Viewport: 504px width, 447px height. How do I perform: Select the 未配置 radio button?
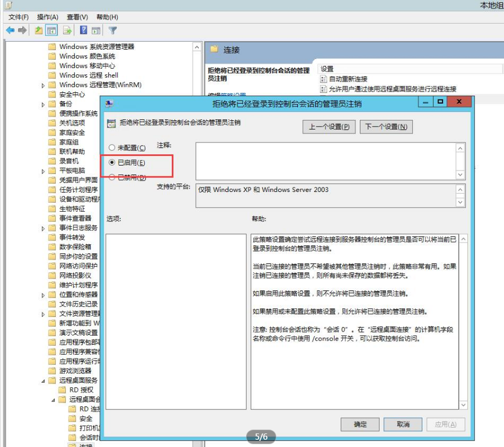[x=111, y=147]
